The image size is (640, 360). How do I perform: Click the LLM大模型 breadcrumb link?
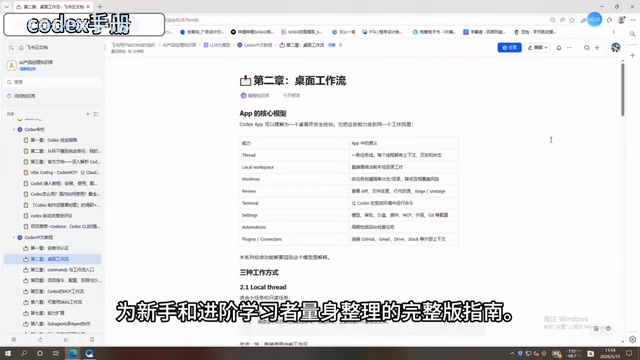(217, 45)
